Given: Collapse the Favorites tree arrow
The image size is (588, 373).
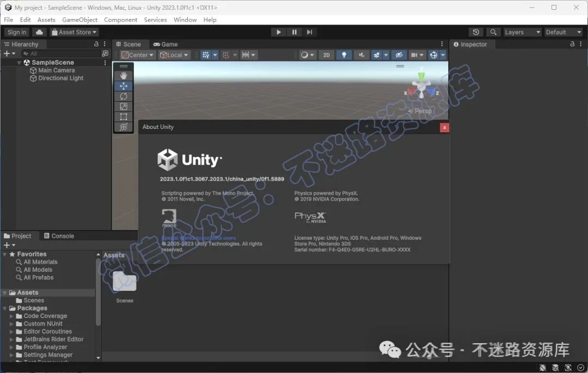Looking at the screenshot, I should point(5,254).
